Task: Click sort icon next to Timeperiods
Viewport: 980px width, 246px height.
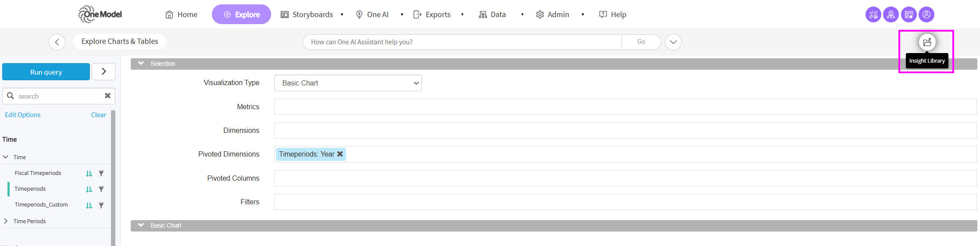Action: (89, 189)
